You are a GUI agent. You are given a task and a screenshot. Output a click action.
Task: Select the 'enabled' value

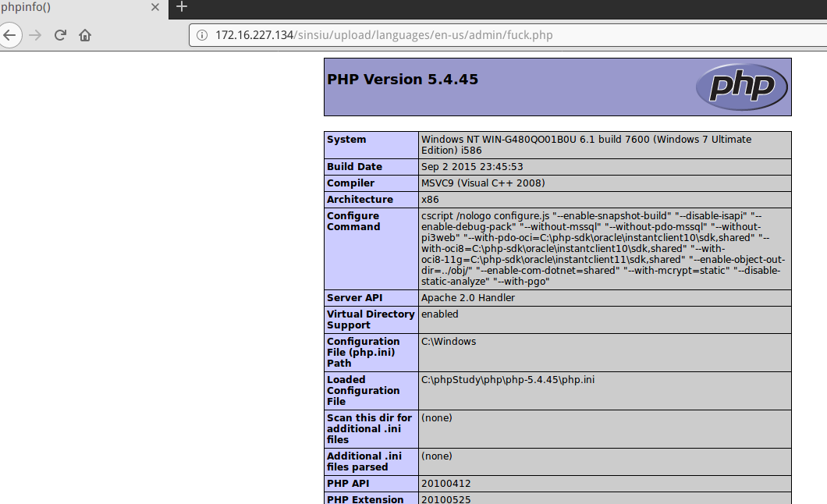440,314
